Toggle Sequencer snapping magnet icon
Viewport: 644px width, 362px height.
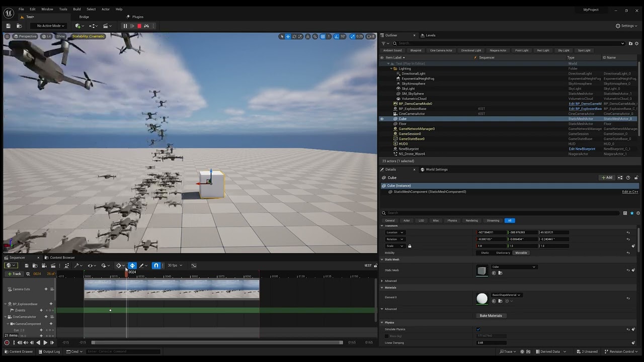[156, 265]
